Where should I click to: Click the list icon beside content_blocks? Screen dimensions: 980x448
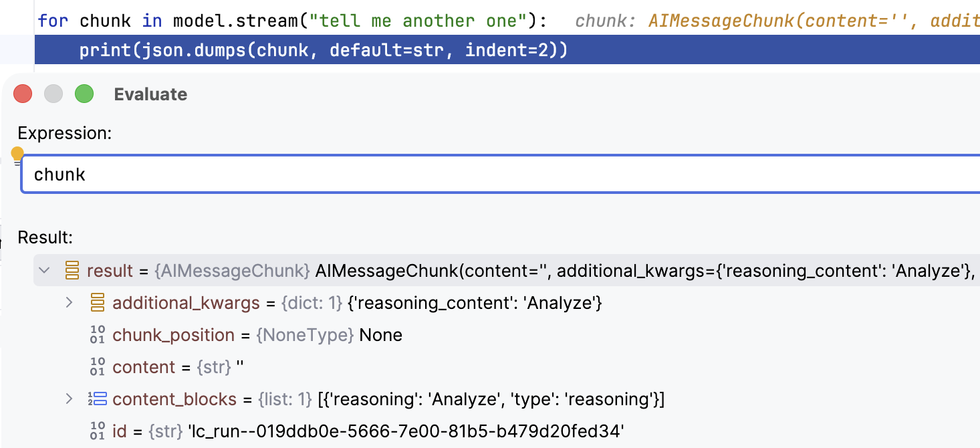coord(98,399)
